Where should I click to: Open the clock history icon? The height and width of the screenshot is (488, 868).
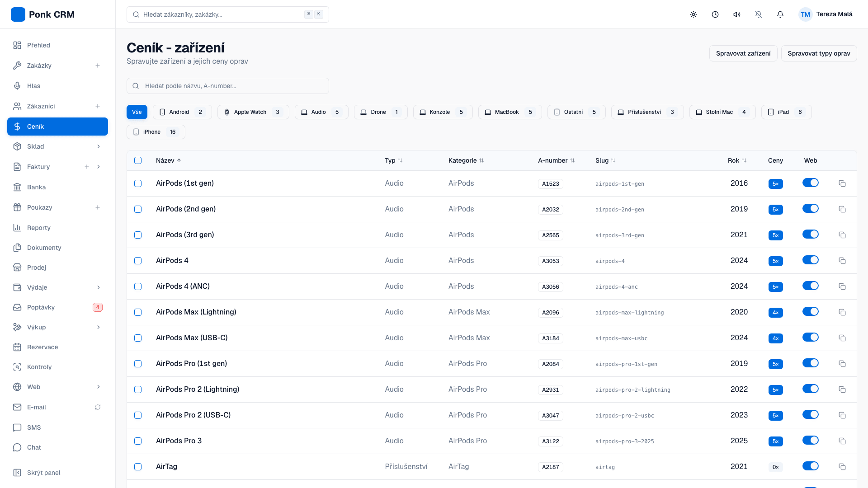pos(715,14)
